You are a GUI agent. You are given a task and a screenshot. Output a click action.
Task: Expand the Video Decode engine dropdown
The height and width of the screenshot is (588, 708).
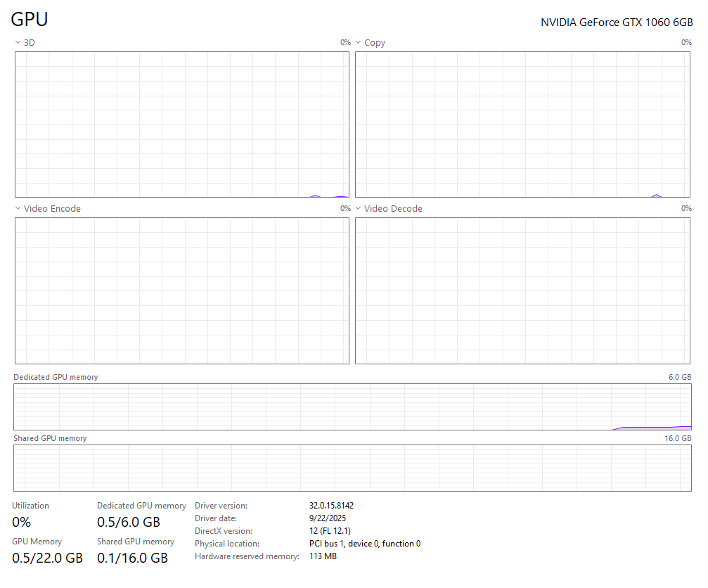(358, 209)
